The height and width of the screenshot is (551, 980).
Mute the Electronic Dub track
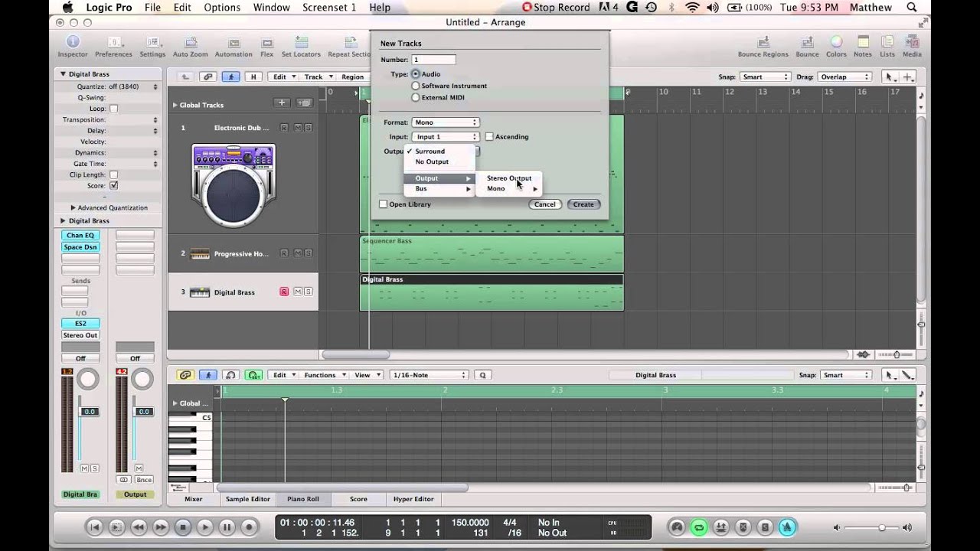pos(297,128)
